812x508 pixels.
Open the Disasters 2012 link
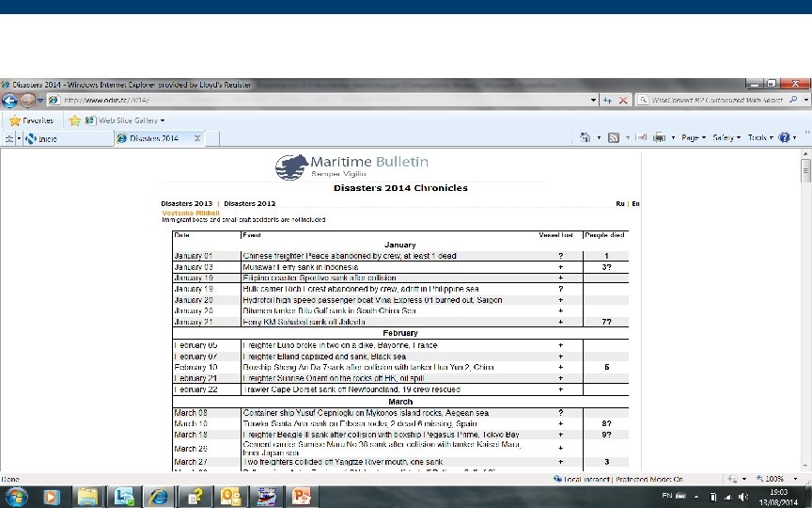[x=250, y=204]
